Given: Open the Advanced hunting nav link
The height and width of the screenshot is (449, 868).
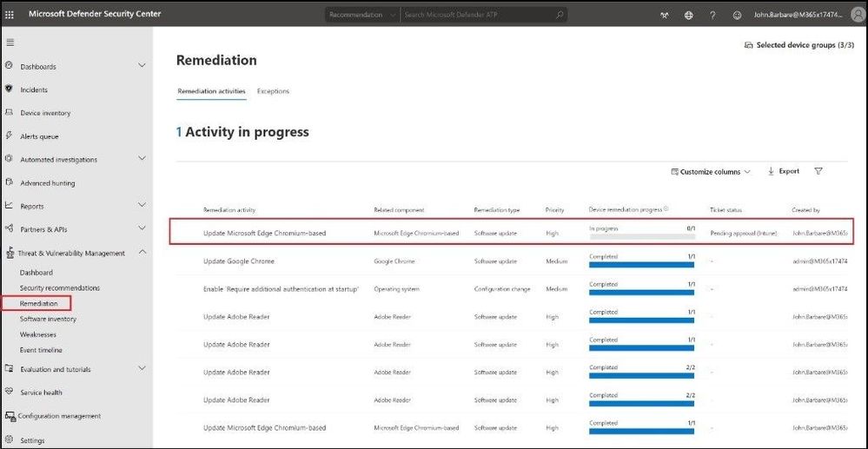Looking at the screenshot, I should click(x=48, y=183).
